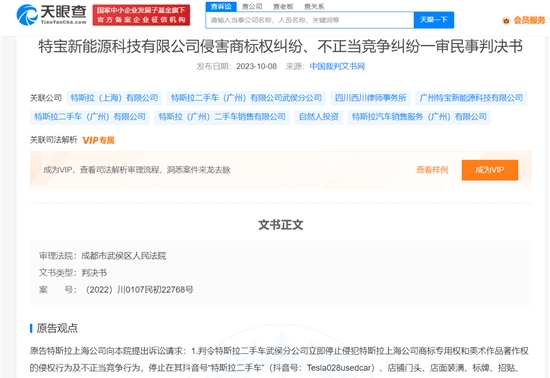Image resolution: width=550 pixels, height=378 pixels.
Task: Open 特斯拉二手车（广州）有限公司武侯分公司 tag
Action: tap(246, 98)
